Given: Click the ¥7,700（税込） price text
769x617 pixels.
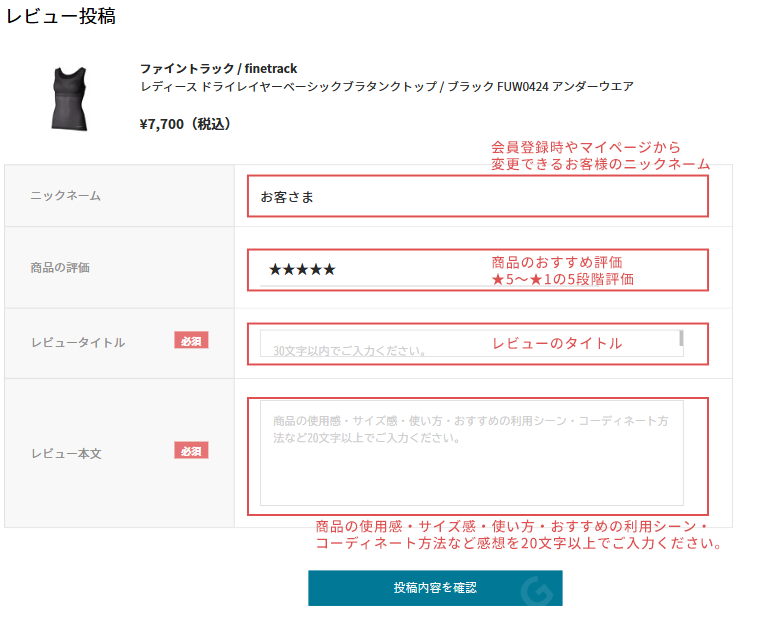Looking at the screenshot, I should [x=185, y=124].
